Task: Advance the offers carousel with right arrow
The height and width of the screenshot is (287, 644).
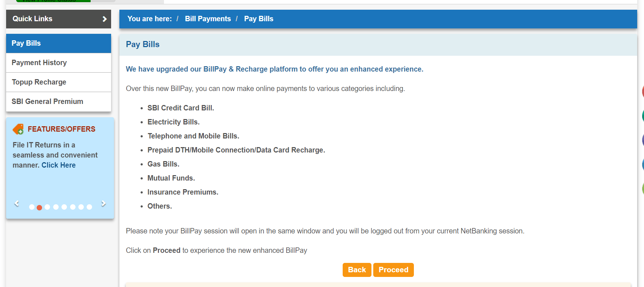Action: point(103,203)
